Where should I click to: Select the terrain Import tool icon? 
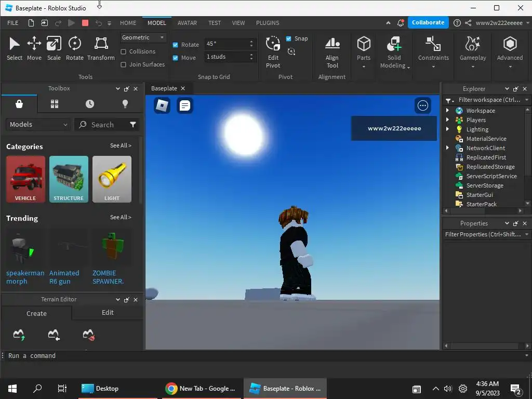[x=54, y=335]
